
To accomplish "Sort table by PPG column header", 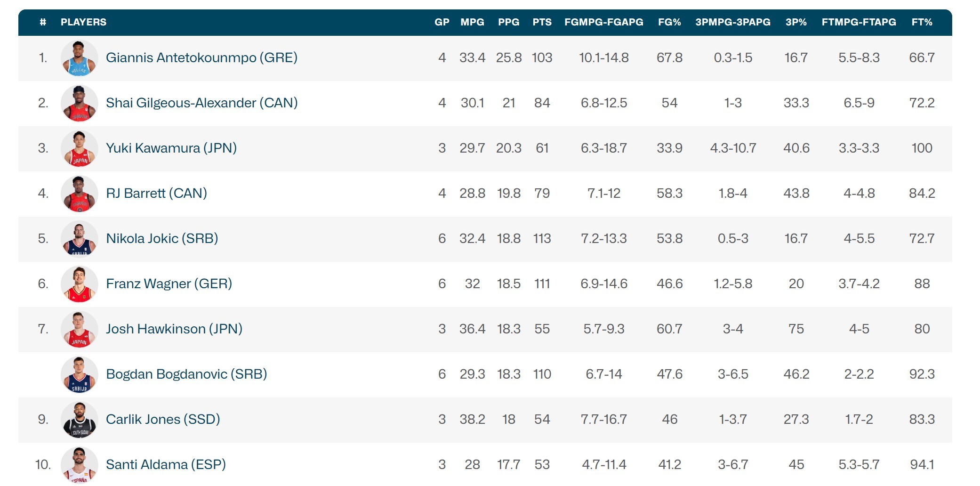I will 508,22.
